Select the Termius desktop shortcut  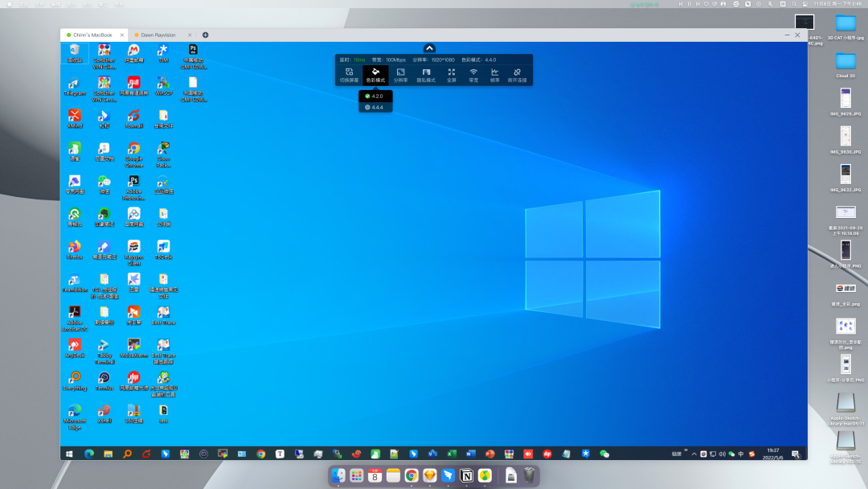pyautogui.click(x=104, y=381)
